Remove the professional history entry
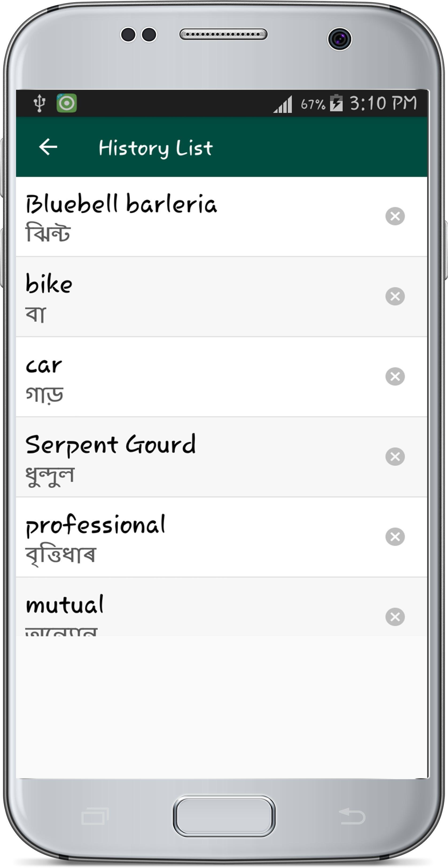 [x=395, y=536]
